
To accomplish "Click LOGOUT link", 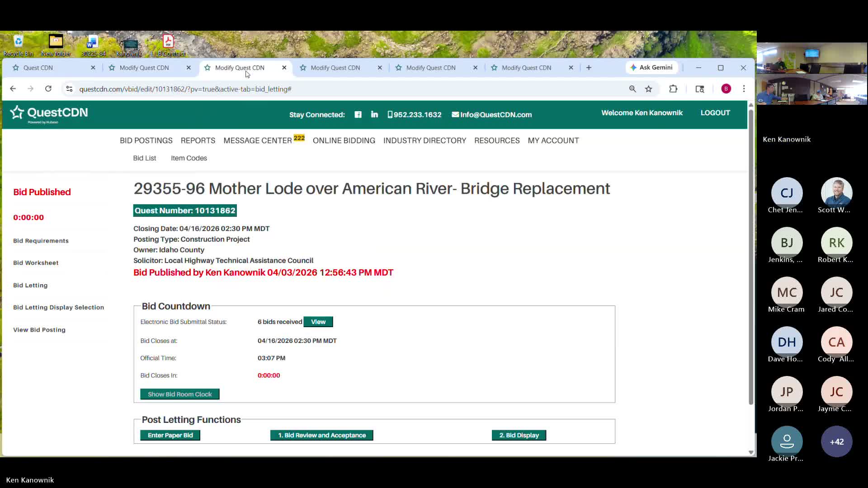I will click(715, 113).
